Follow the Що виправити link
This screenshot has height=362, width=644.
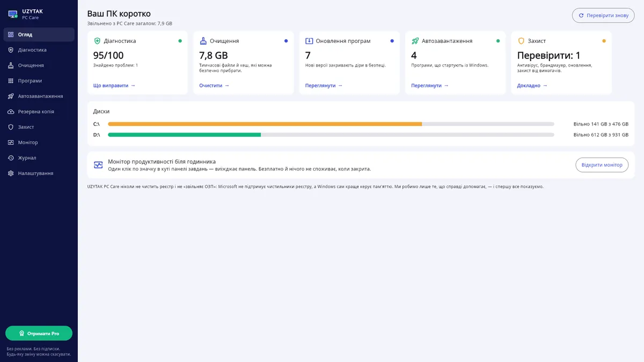coord(114,85)
